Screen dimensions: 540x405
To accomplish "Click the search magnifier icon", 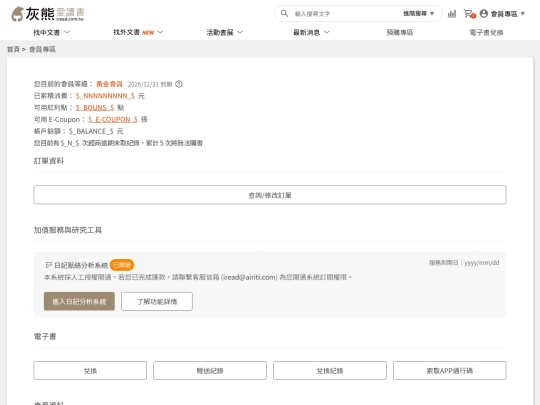I will coord(284,13).
